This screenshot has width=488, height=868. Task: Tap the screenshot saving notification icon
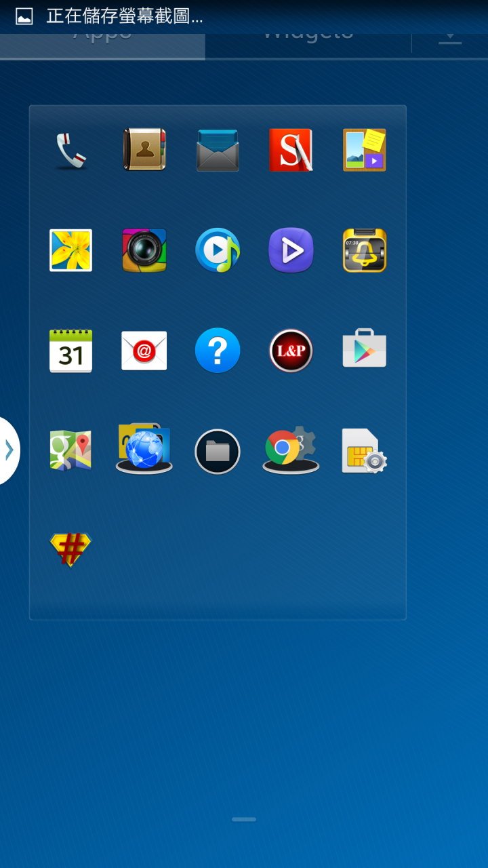(24, 16)
